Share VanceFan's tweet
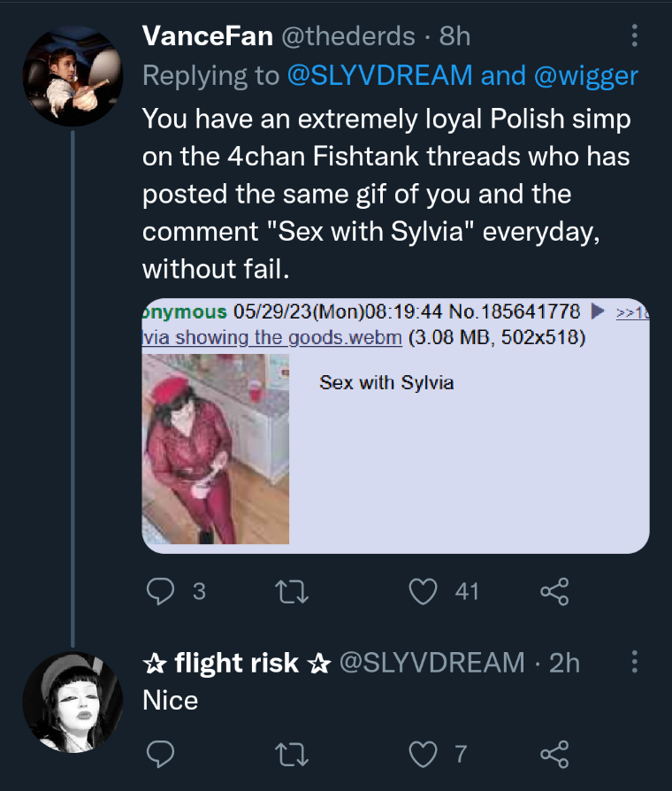672x791 pixels. point(554,591)
